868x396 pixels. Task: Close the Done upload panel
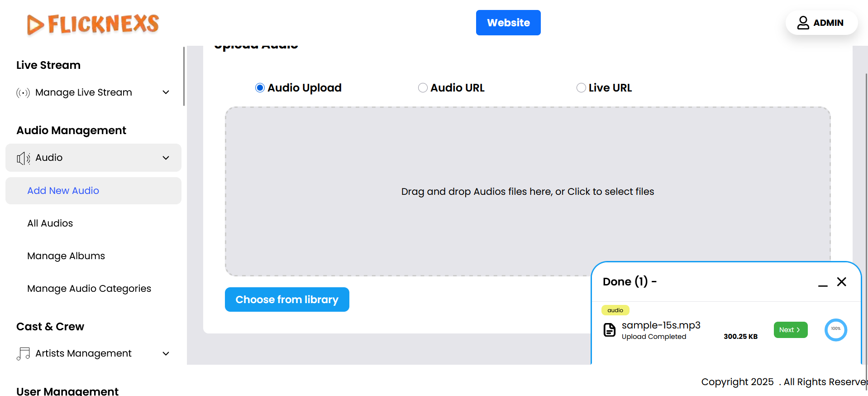841,282
